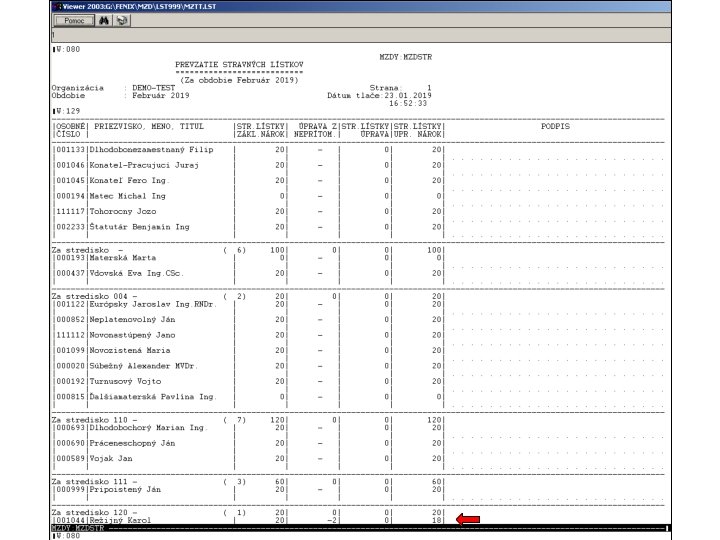
Task: Click the 'PRIEZVISKO, MENO, TITUL' column header
Action: point(149,126)
